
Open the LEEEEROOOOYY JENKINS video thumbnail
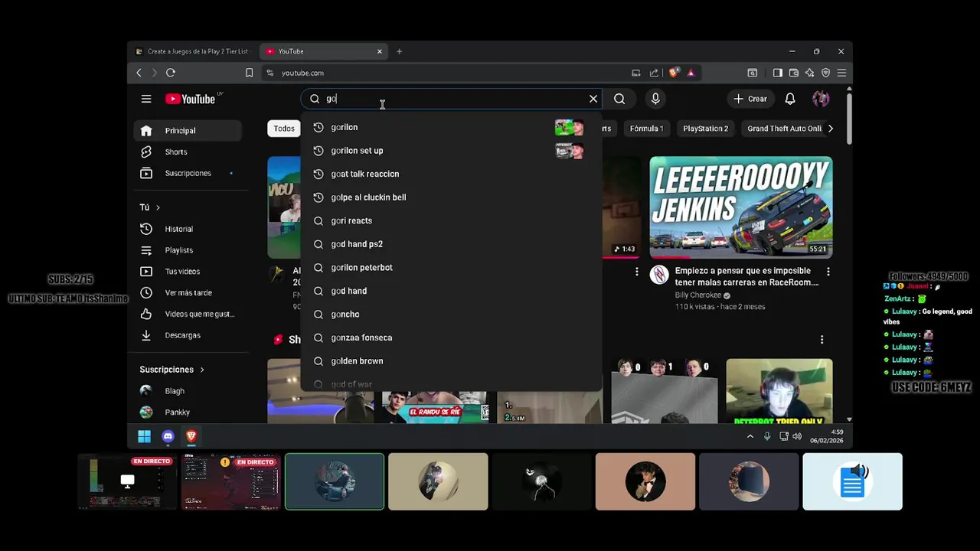click(x=740, y=207)
